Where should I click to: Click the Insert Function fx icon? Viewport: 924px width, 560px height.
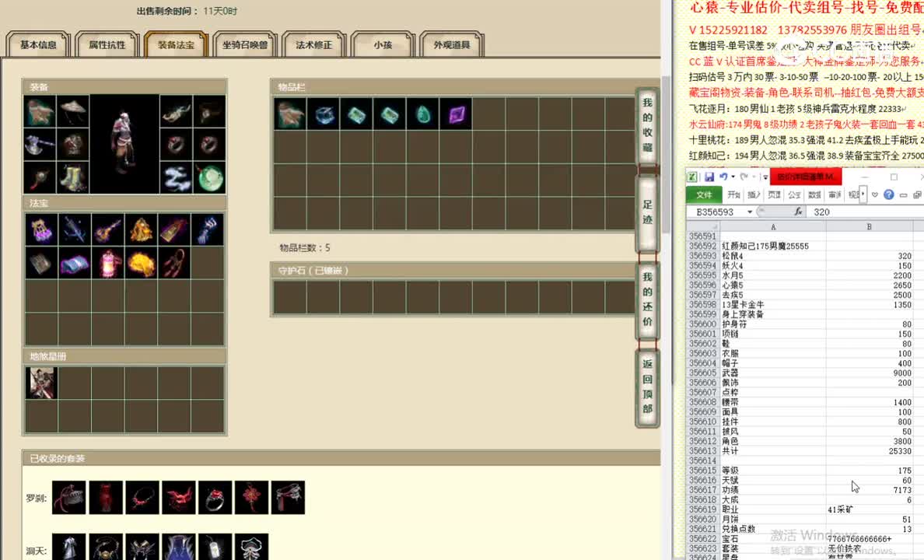798,212
